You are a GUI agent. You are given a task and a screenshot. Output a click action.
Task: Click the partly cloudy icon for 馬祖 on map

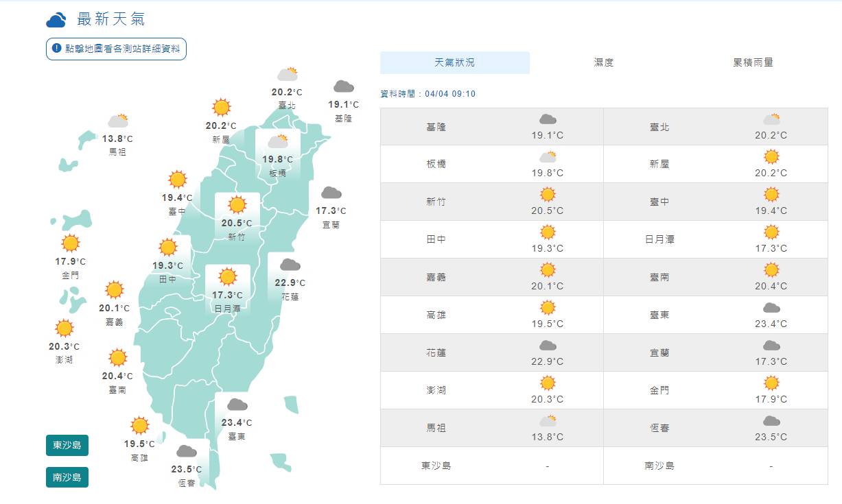[118, 121]
